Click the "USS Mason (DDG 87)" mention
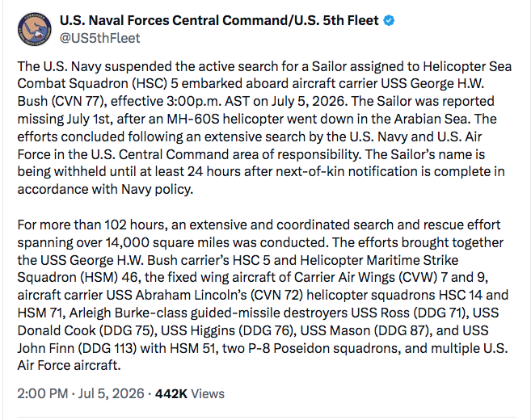This screenshot has height=420, width=531. pyautogui.click(x=366, y=330)
